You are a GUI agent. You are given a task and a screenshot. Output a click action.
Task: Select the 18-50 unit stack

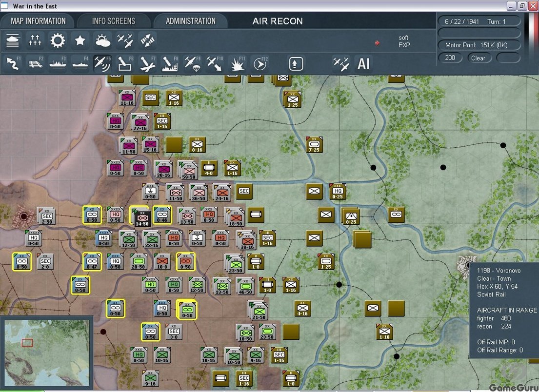pos(235,217)
